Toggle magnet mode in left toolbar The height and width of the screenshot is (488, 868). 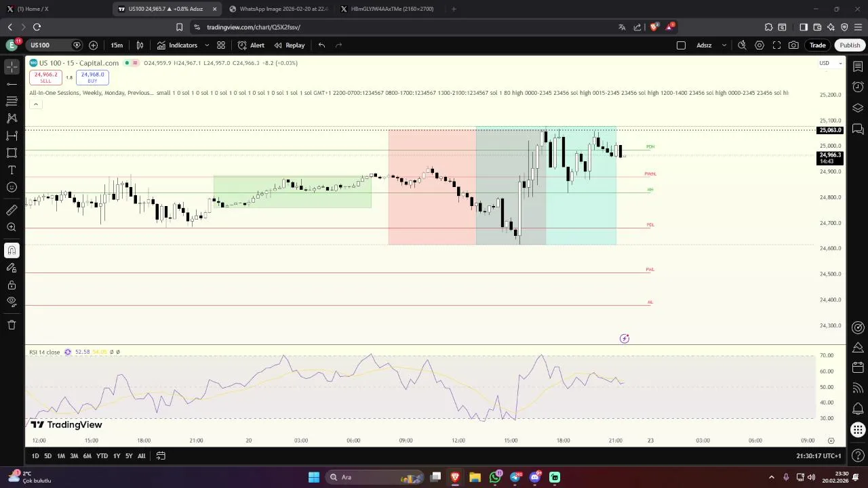(x=12, y=250)
